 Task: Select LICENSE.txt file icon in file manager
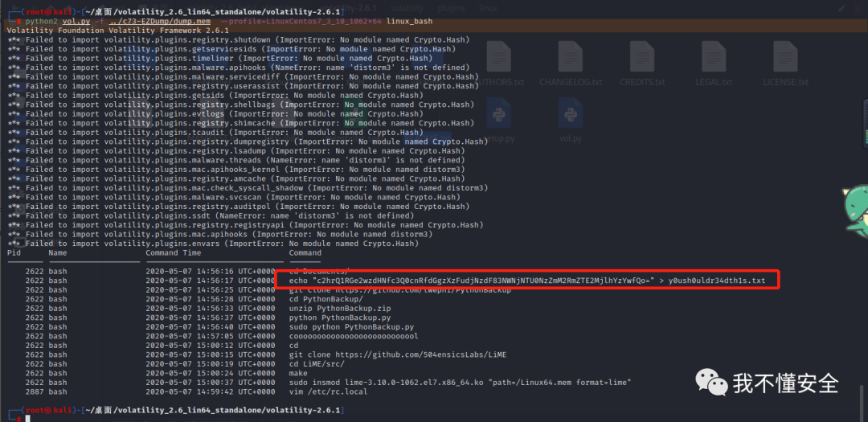coord(785,64)
